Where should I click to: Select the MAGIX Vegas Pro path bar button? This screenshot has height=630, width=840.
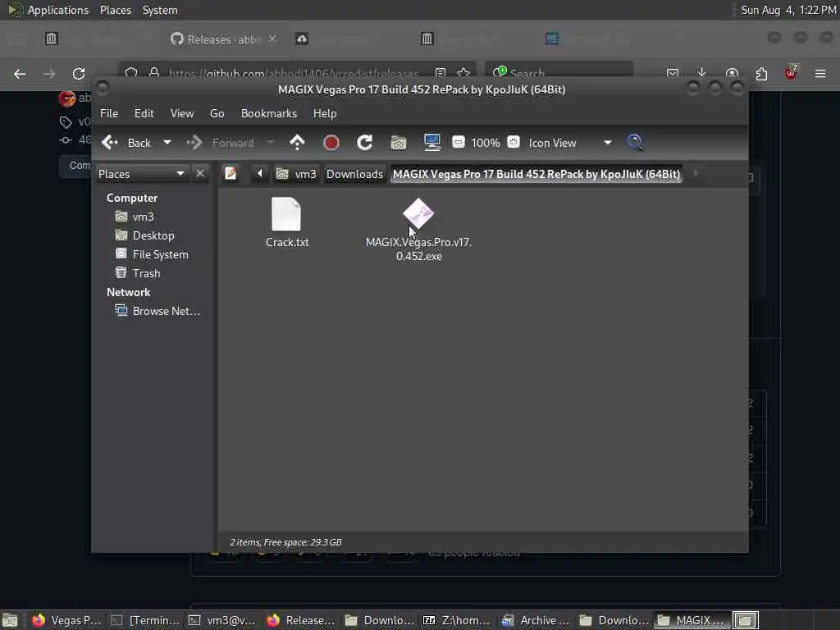[536, 174]
